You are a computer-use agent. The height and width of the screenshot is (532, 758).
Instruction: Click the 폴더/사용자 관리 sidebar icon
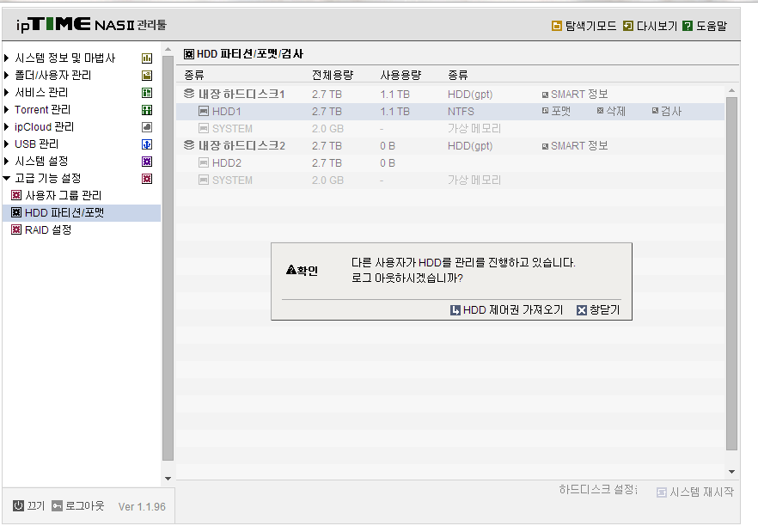tap(147, 76)
